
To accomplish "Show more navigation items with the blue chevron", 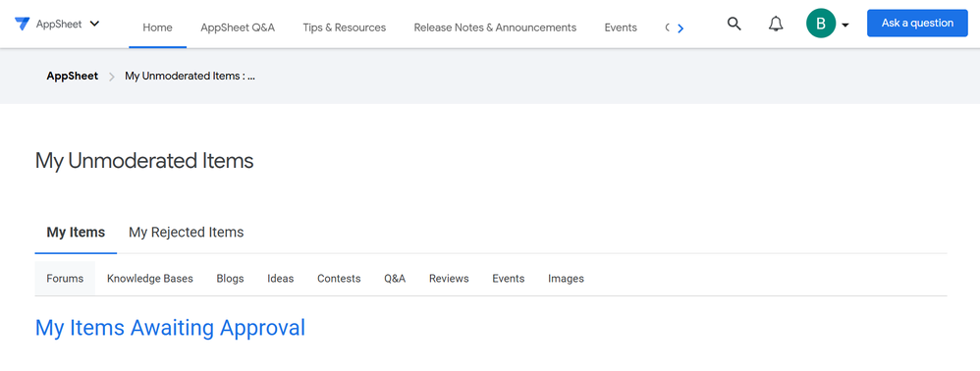I will [681, 27].
